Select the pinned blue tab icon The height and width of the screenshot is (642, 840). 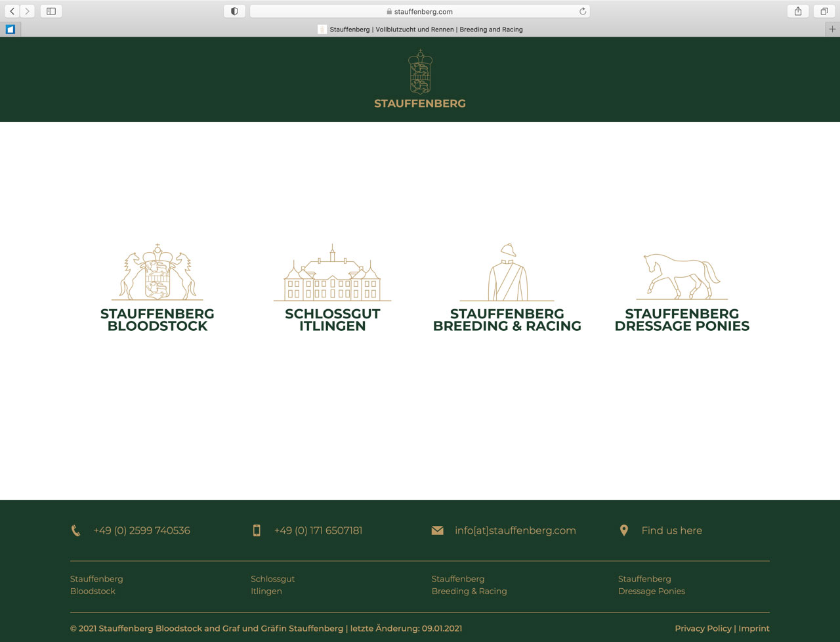pos(10,29)
